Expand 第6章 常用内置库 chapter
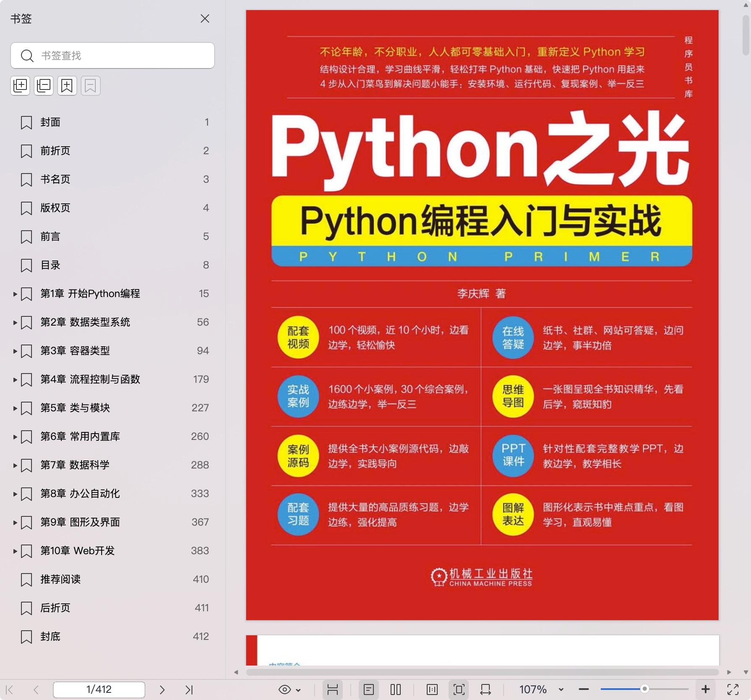This screenshot has width=751, height=700. tap(15, 437)
